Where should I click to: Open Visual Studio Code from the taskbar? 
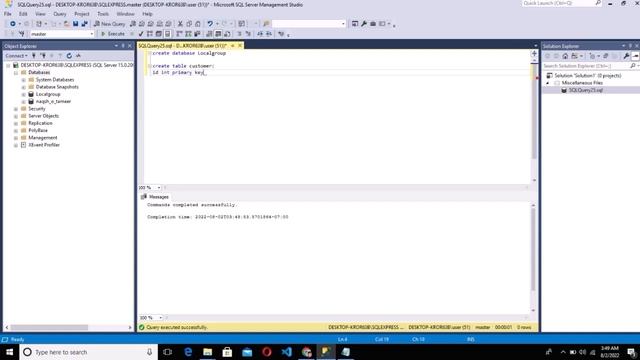[287, 352]
